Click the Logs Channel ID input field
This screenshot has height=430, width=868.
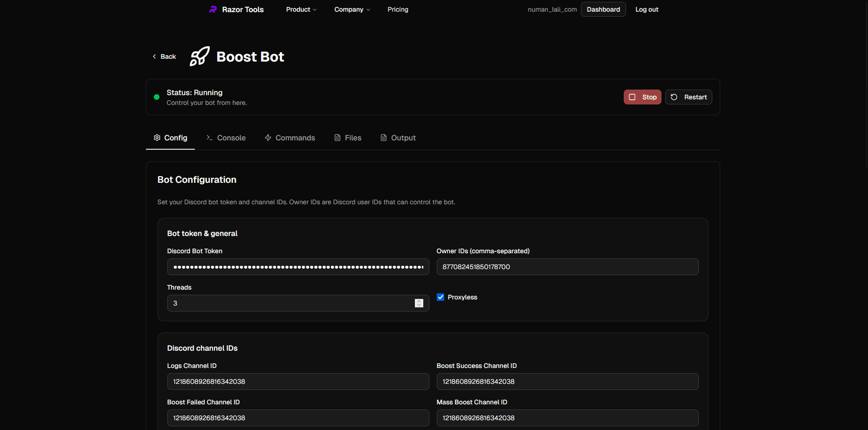click(298, 381)
